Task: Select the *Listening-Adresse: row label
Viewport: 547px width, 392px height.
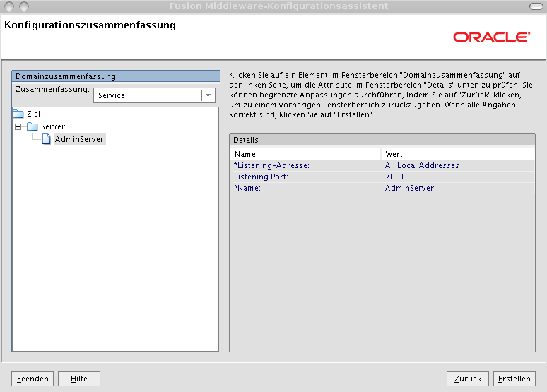Action: tap(271, 165)
